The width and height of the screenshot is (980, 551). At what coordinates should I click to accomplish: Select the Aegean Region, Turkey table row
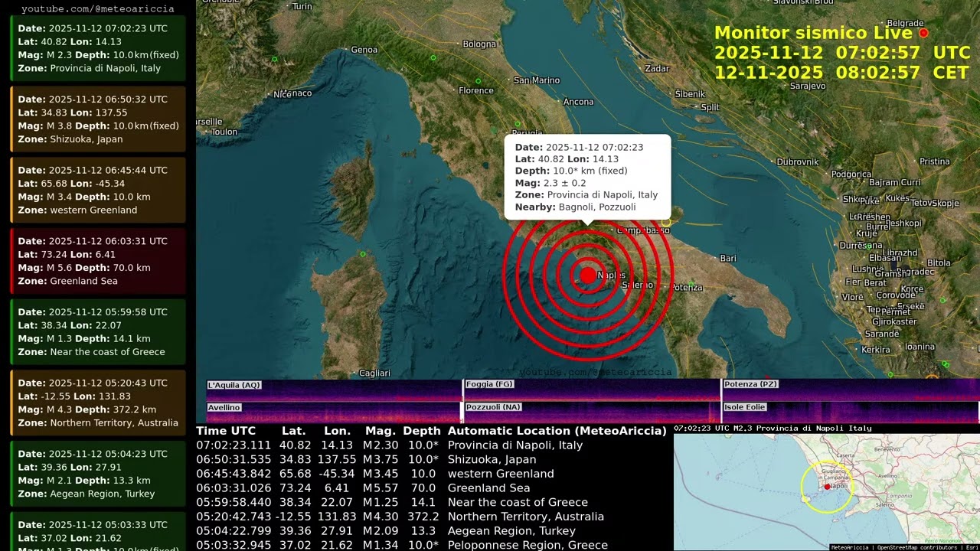(x=430, y=531)
